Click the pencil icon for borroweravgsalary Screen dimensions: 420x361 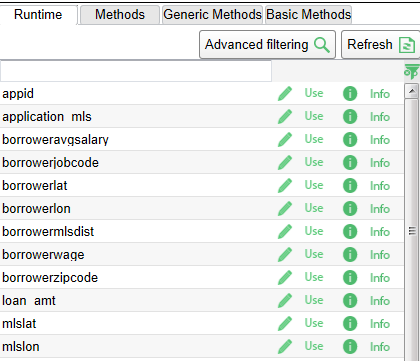pyautogui.click(x=285, y=140)
